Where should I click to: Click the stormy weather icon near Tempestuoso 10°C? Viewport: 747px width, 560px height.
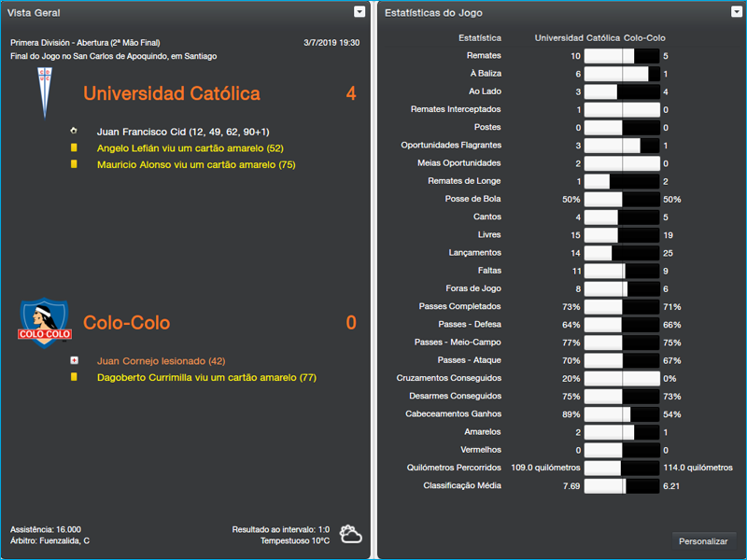click(350, 531)
